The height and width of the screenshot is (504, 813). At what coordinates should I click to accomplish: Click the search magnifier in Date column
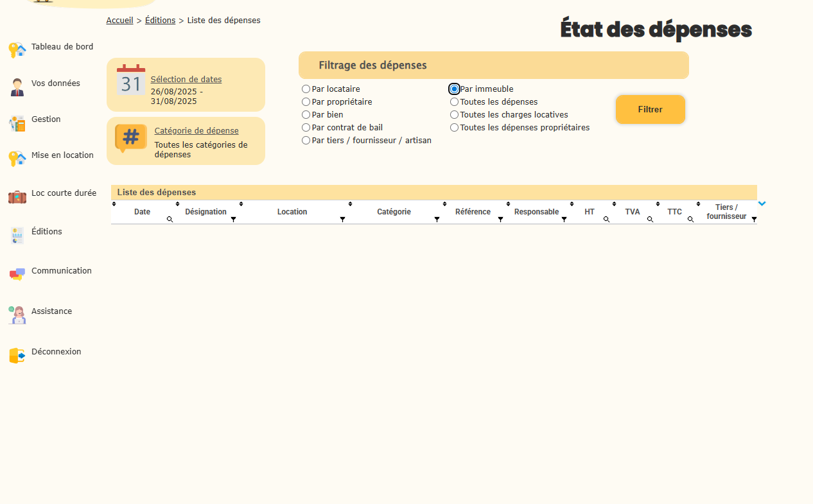pyautogui.click(x=170, y=220)
